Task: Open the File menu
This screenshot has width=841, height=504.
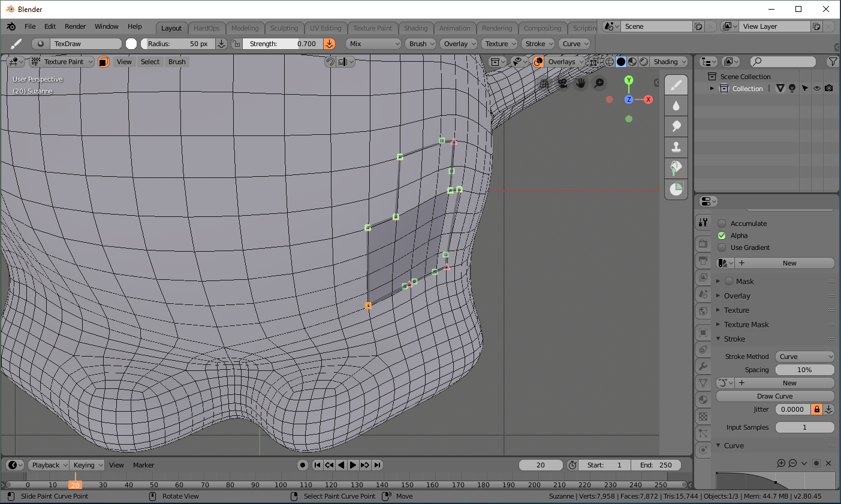Action: click(30, 26)
